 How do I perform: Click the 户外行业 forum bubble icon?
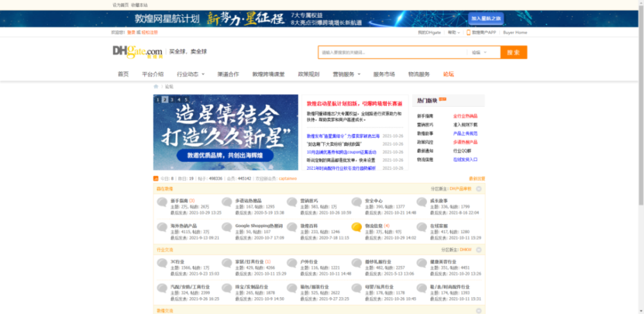point(292,263)
